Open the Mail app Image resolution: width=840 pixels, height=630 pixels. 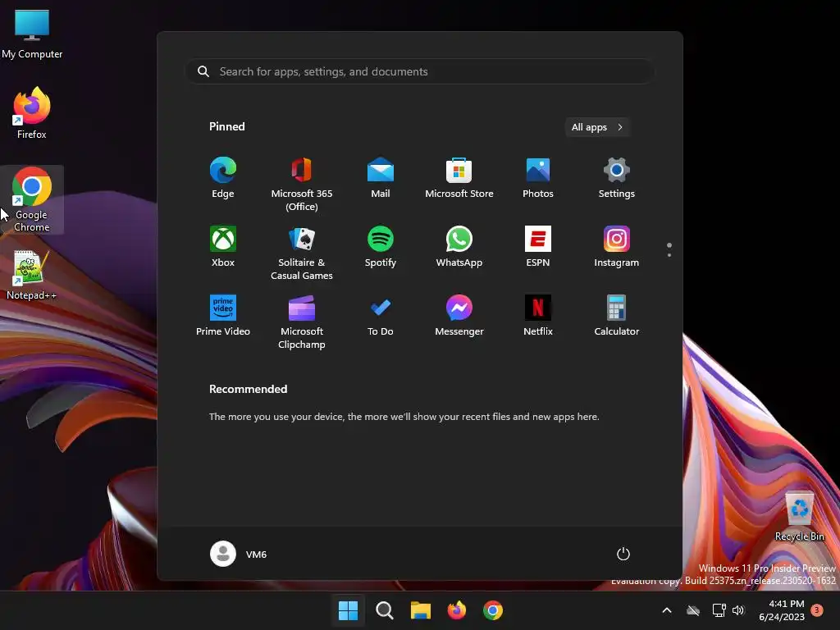pos(381,178)
